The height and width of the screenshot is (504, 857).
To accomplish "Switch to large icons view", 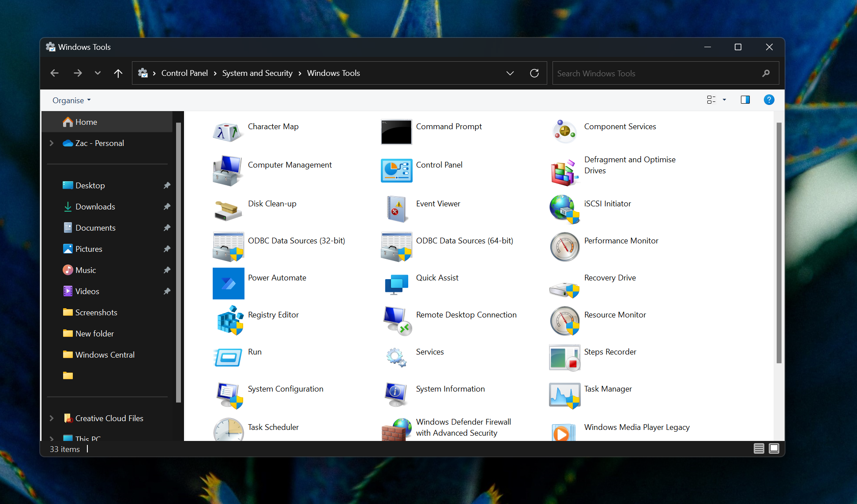I will coord(774,448).
